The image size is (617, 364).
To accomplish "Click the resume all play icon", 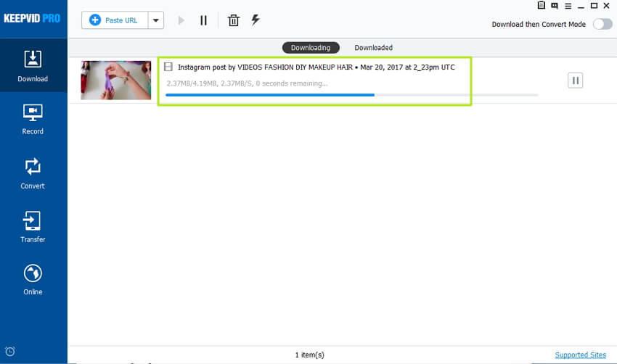I will 181,20.
